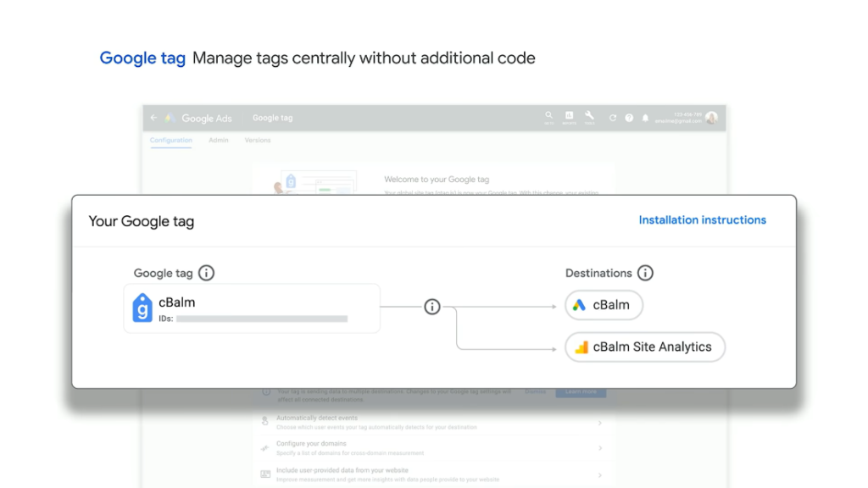Switch to the Admin tab

(219, 141)
